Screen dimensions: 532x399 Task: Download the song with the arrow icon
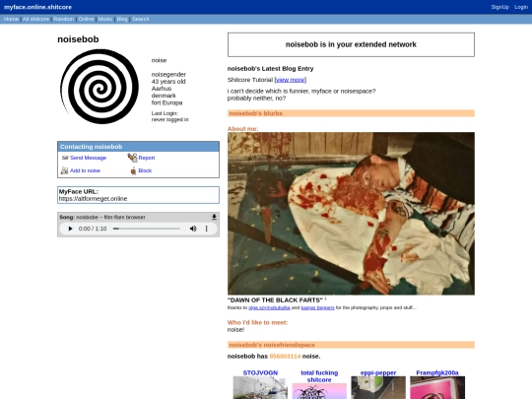click(x=214, y=217)
